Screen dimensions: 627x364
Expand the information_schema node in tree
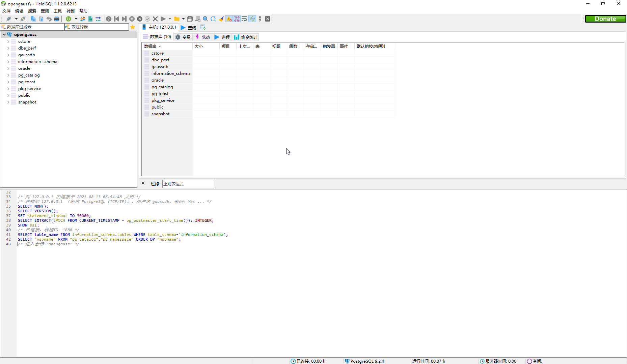click(8, 62)
